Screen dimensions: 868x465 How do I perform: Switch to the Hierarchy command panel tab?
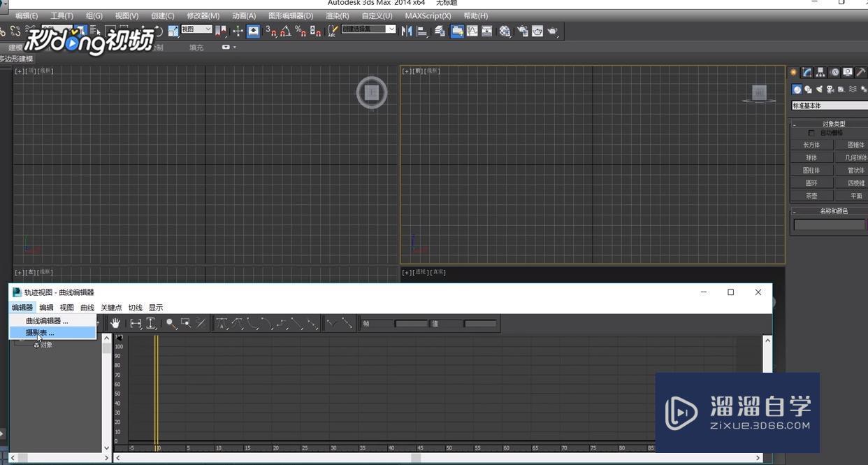click(x=820, y=72)
